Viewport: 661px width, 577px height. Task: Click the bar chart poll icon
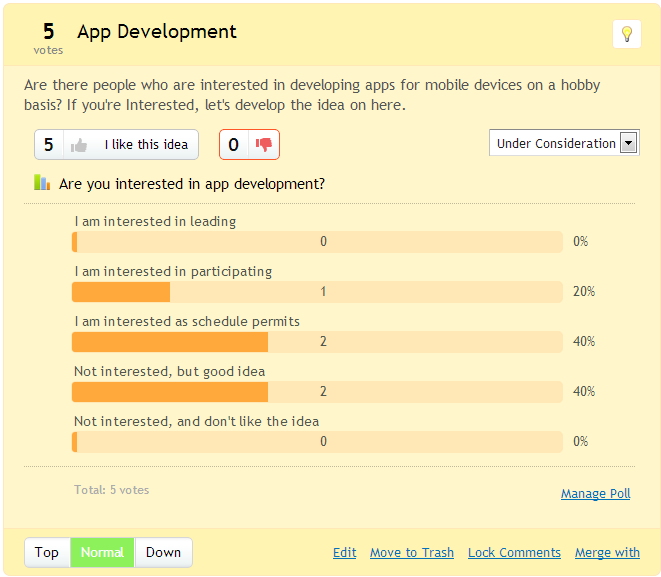(42, 183)
